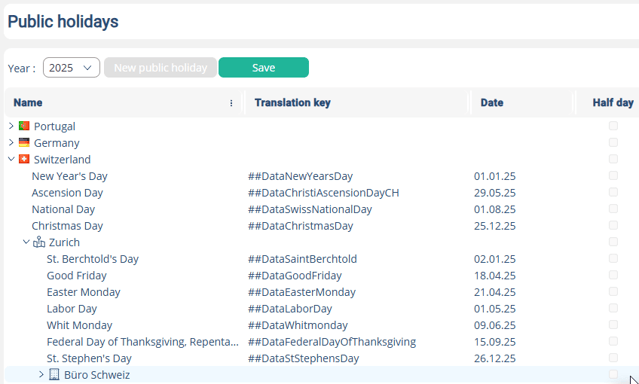The height and width of the screenshot is (384, 639).
Task: Toggle half day for Whit Monday
Action: click(613, 324)
